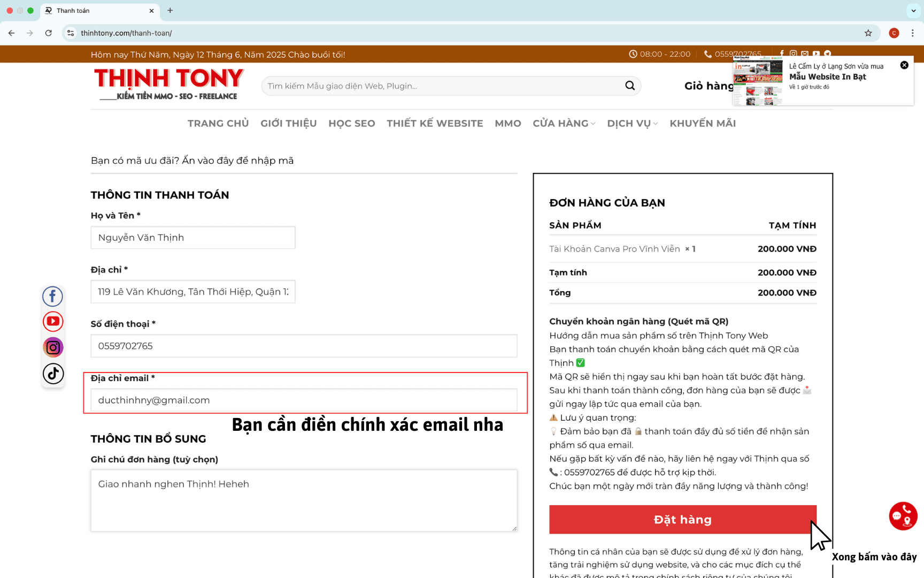This screenshot has height=578, width=924.
Task: Click the Địa chỉ email input field
Action: pos(304,400)
